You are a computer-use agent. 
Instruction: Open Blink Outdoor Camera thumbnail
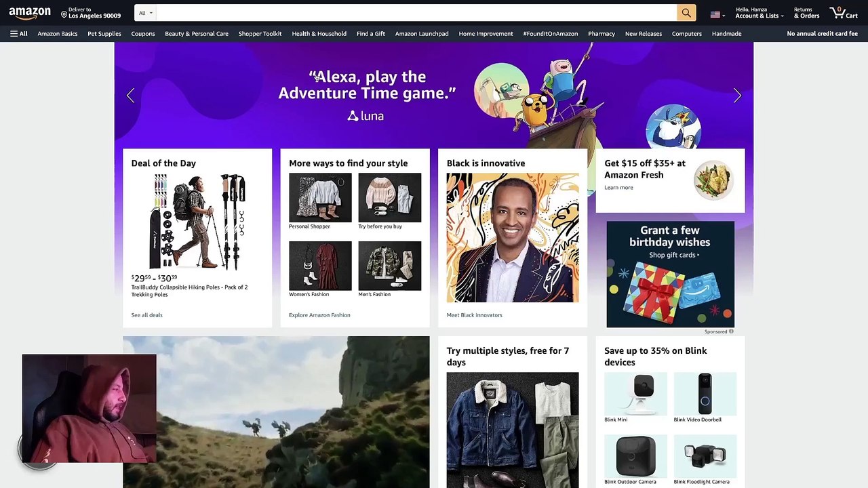pyautogui.click(x=635, y=456)
